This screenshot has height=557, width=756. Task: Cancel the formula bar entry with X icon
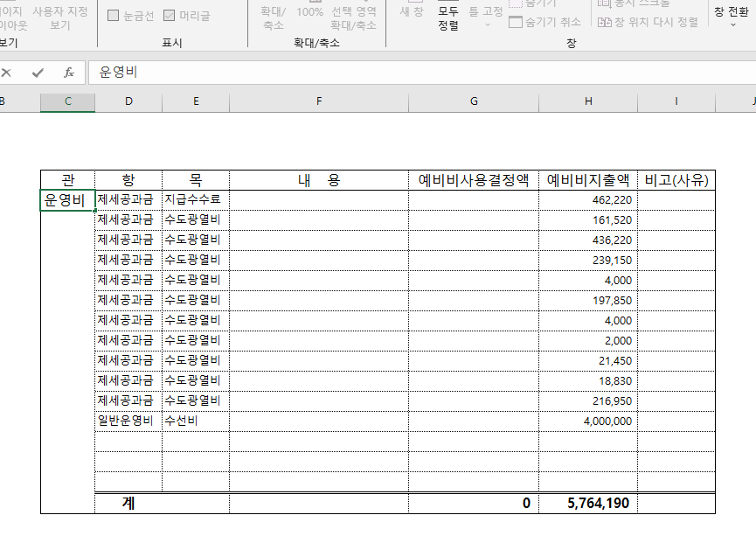[6, 73]
